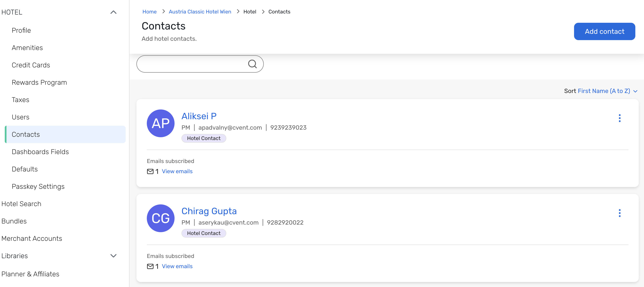Open Chirag Gupta's three-dot options menu
This screenshot has height=287, width=644.
(620, 213)
